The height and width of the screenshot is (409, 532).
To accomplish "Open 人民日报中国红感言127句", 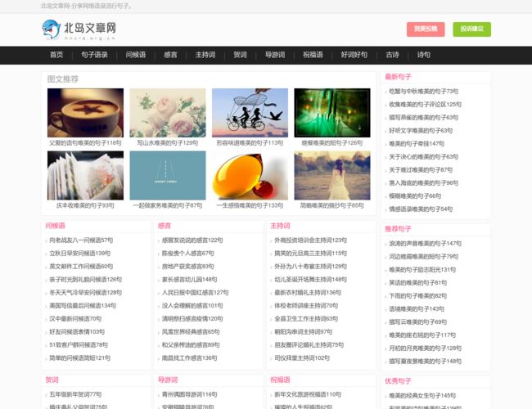I will click(195, 292).
